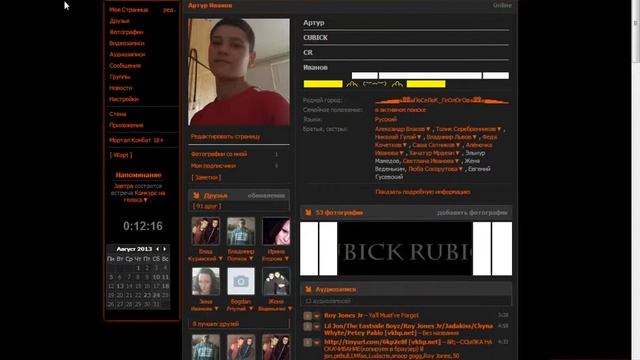Click добавить фотографии
This screenshot has width=640, height=360.
tap(472, 213)
